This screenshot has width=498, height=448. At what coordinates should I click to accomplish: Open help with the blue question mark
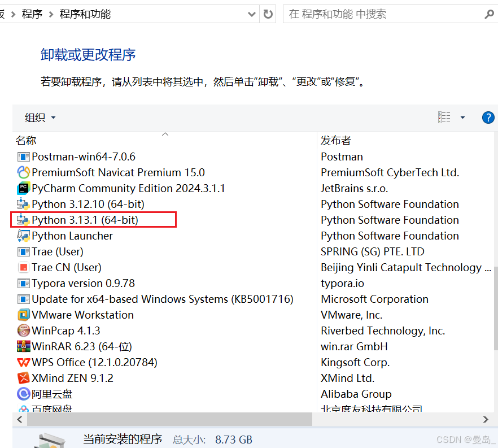click(488, 118)
